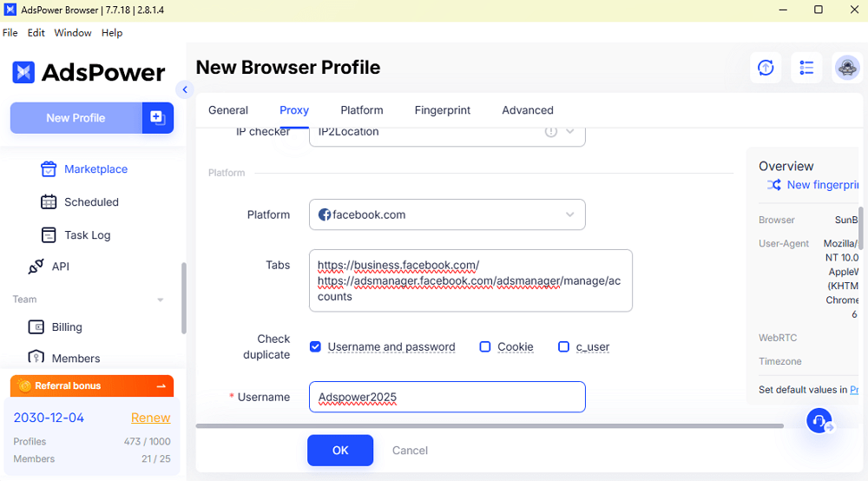Click the Profiles count 473 / 1000
Image resolution: width=868 pixels, height=481 pixels.
click(148, 442)
